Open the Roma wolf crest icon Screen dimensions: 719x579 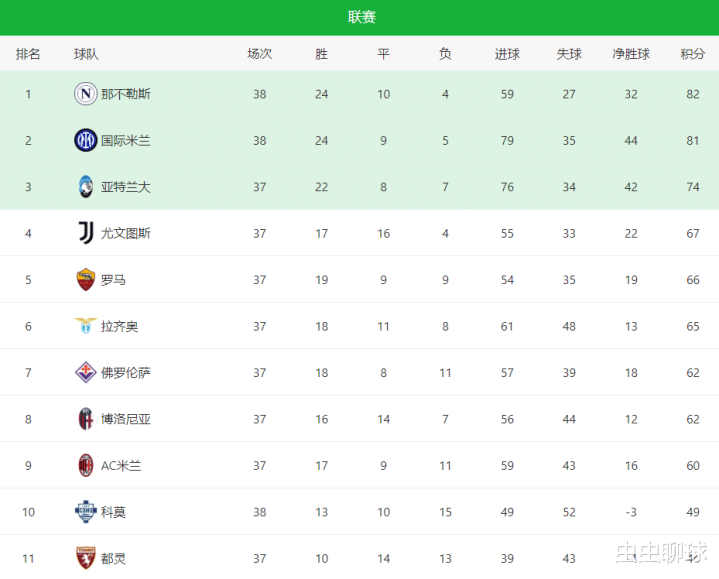tap(86, 280)
